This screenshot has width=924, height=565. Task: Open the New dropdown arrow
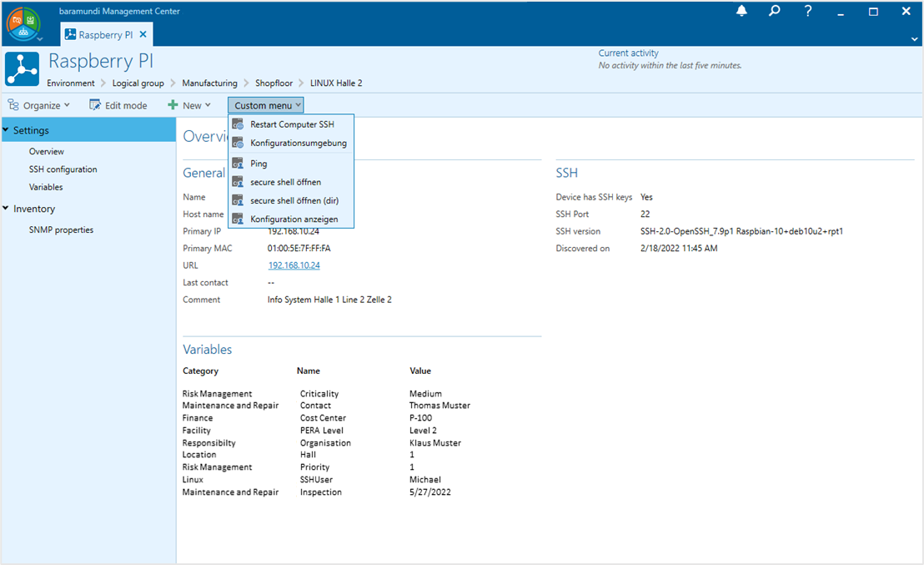click(208, 105)
